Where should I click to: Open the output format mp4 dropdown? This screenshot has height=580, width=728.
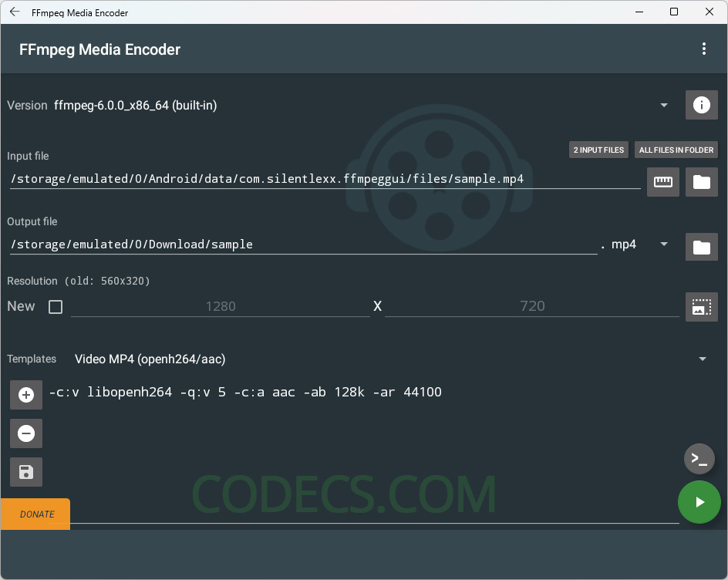click(x=664, y=244)
